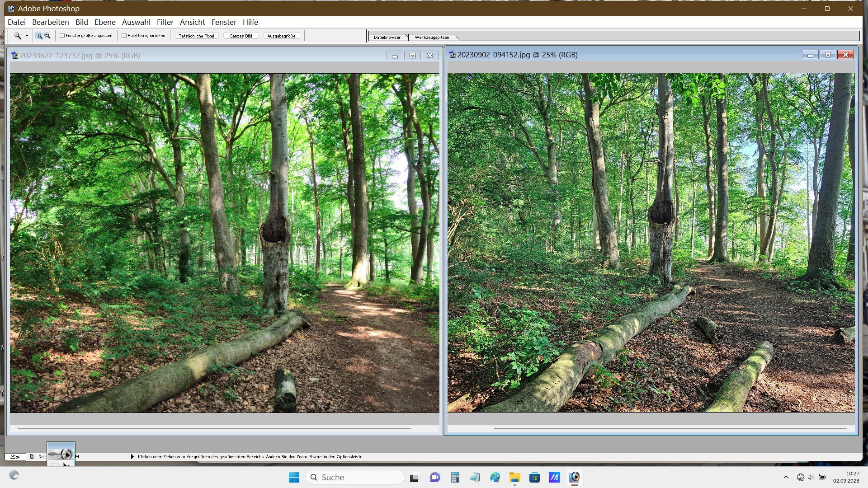This screenshot has height=488, width=868.
Task: Expand status bar info menu arrow
Action: (132, 457)
